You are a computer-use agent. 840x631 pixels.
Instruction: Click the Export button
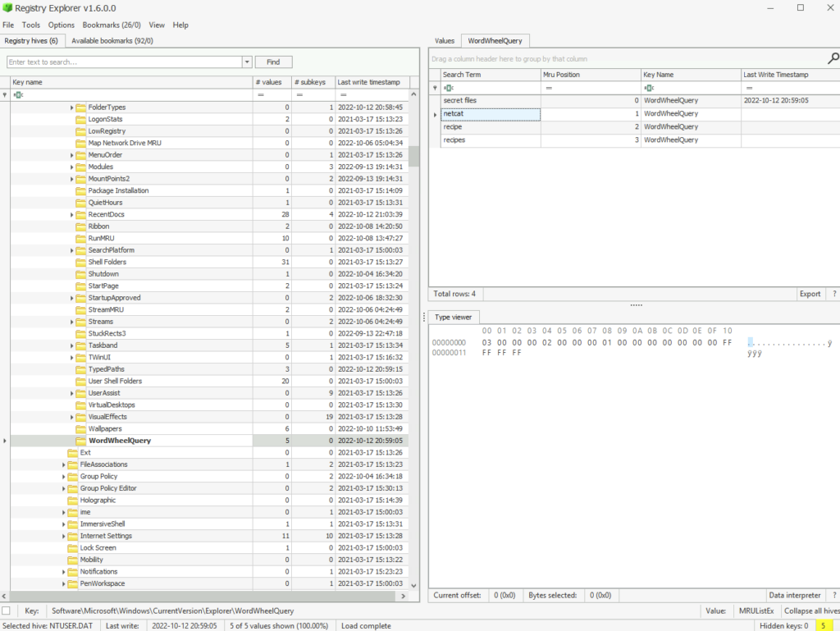810,294
